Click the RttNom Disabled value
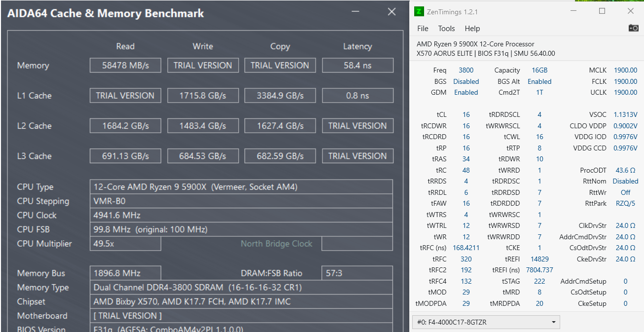The image size is (644, 332). click(x=625, y=181)
